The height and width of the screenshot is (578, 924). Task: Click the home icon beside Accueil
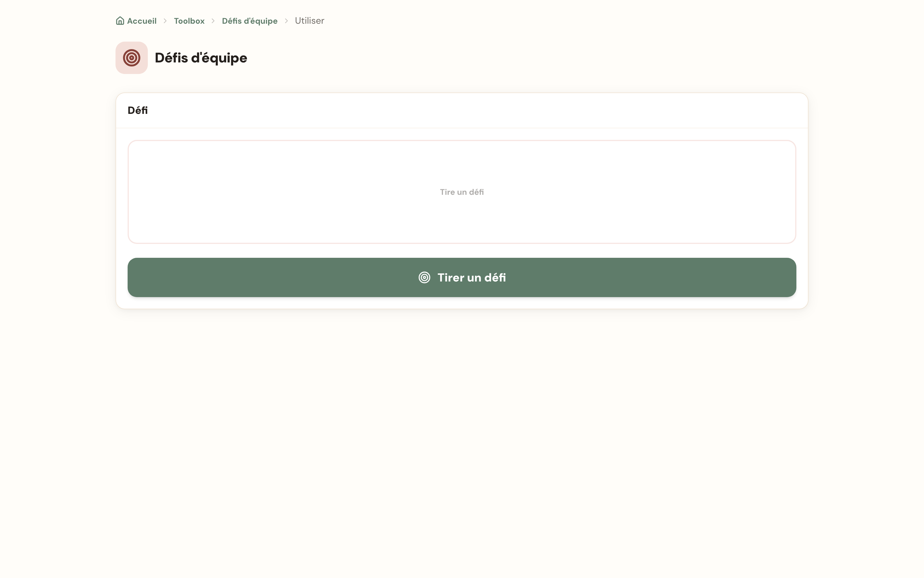120,21
